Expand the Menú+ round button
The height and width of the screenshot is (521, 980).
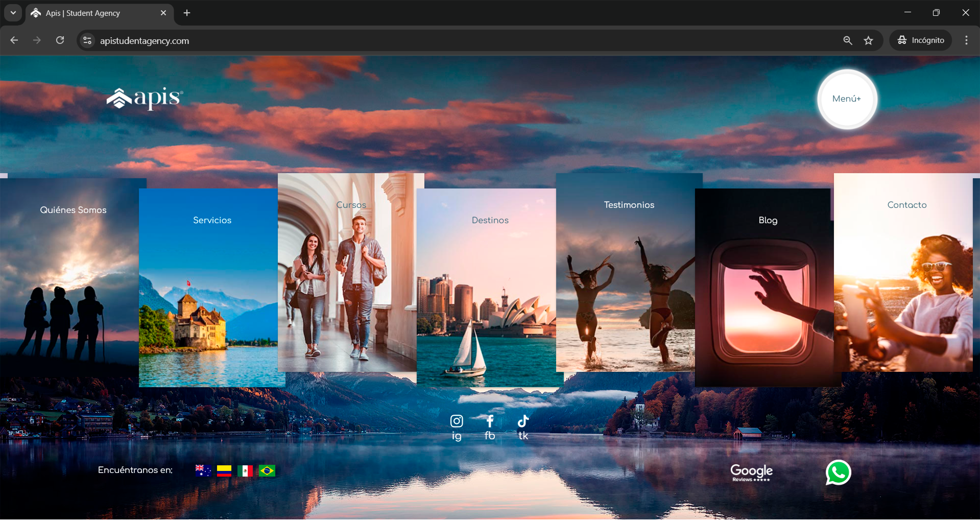(x=847, y=99)
